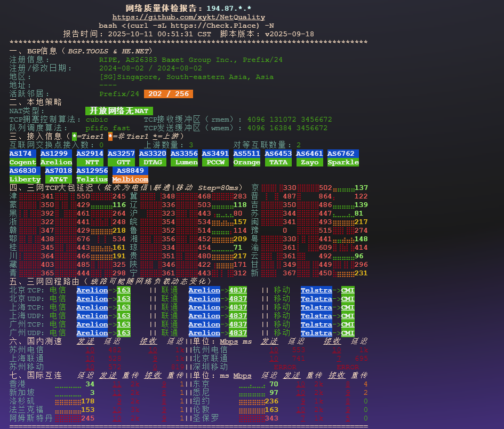Click the Orange provider label
Screen dimensions: 504x429
(x=247, y=162)
